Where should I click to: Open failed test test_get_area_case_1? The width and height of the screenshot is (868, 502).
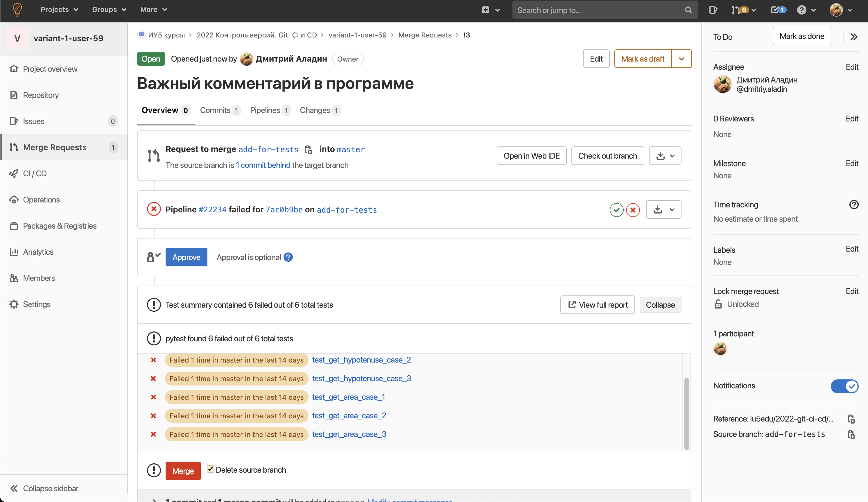348,397
